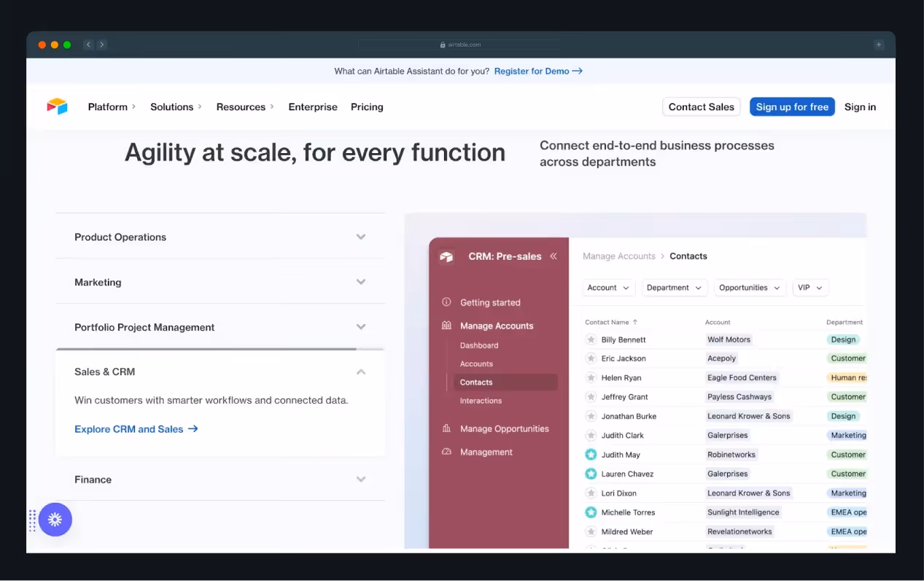The height and width of the screenshot is (581, 924).
Task: Click browser address bar airtable.com
Action: point(460,45)
